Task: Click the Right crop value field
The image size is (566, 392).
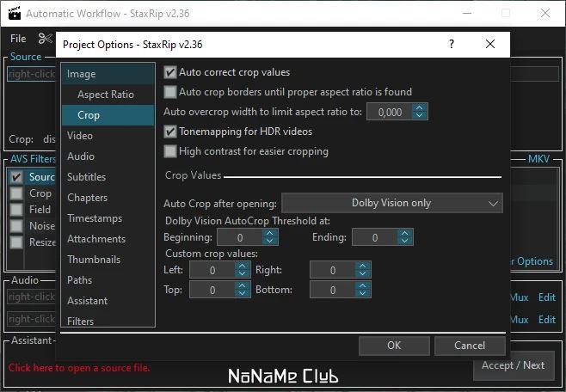Action: 333,270
